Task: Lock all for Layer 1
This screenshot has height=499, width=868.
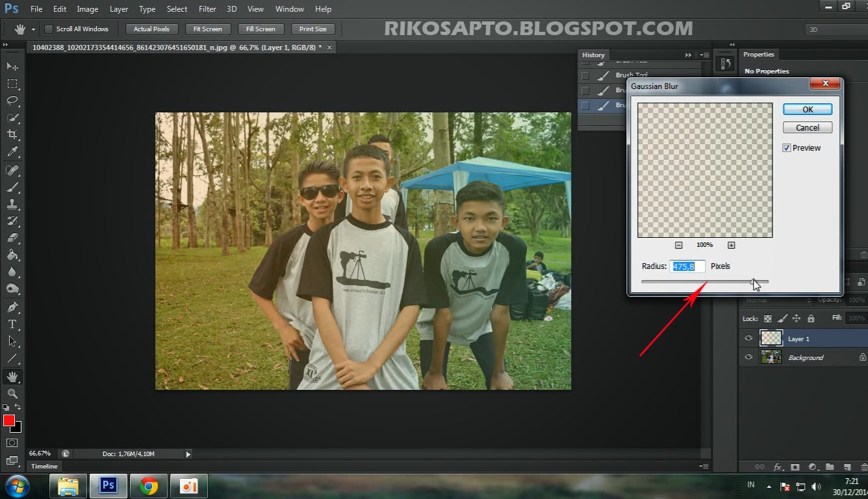Action: click(811, 318)
